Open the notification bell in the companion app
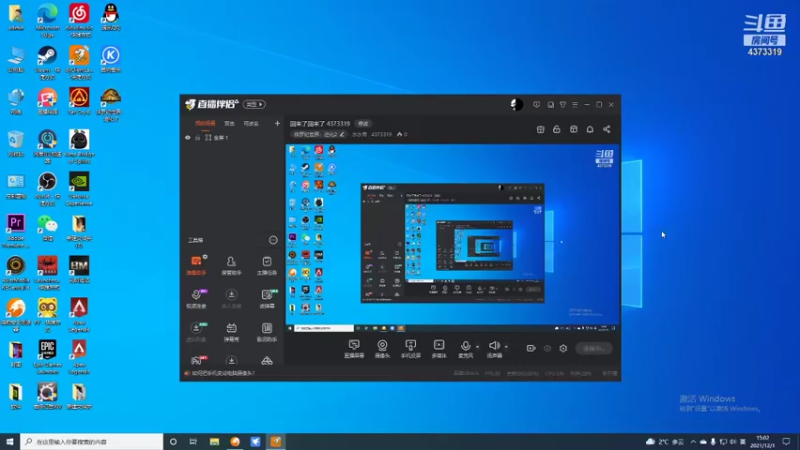 click(590, 130)
